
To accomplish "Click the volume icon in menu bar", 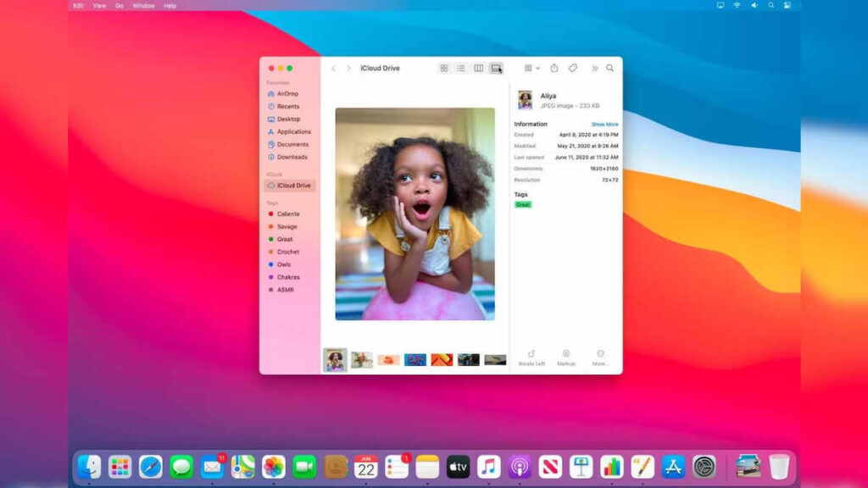I will (754, 6).
